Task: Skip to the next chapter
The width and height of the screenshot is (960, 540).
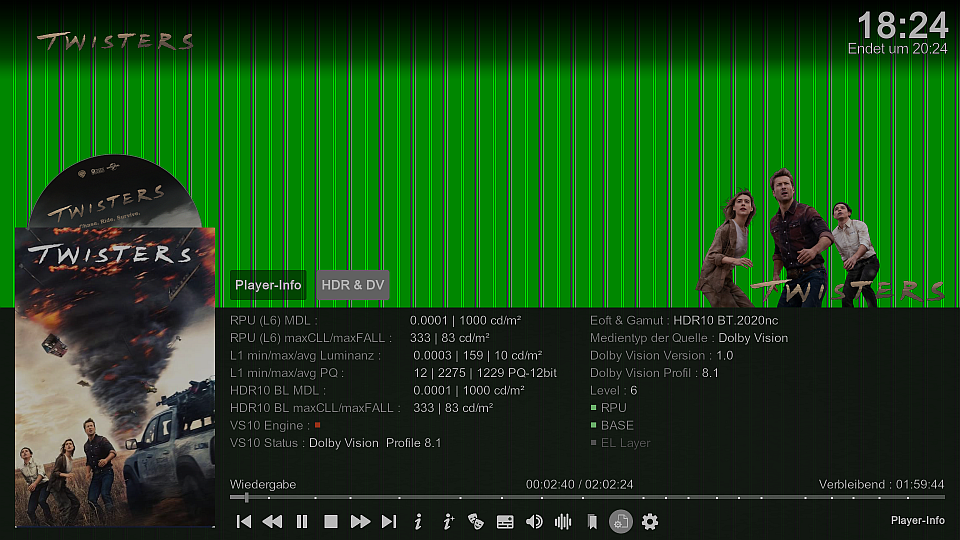Action: click(x=389, y=522)
